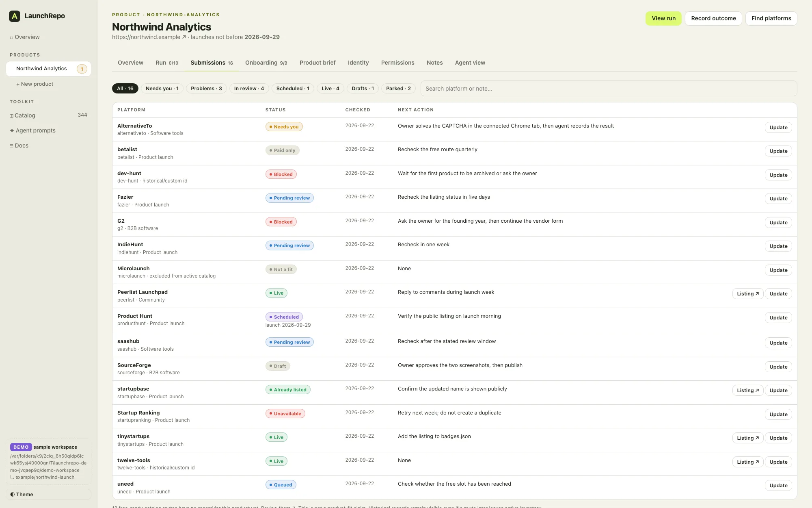Click Update for the betalist row
812x508 pixels.
[x=778, y=151]
